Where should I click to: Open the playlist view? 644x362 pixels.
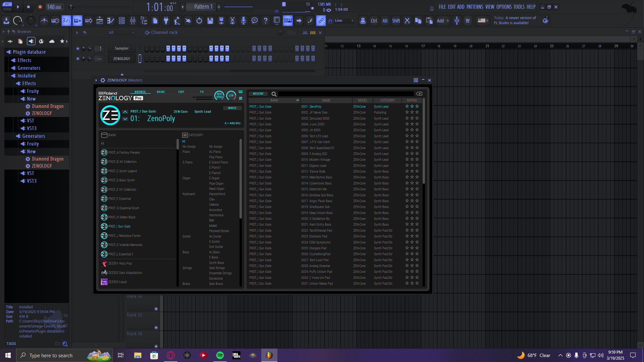point(100,21)
